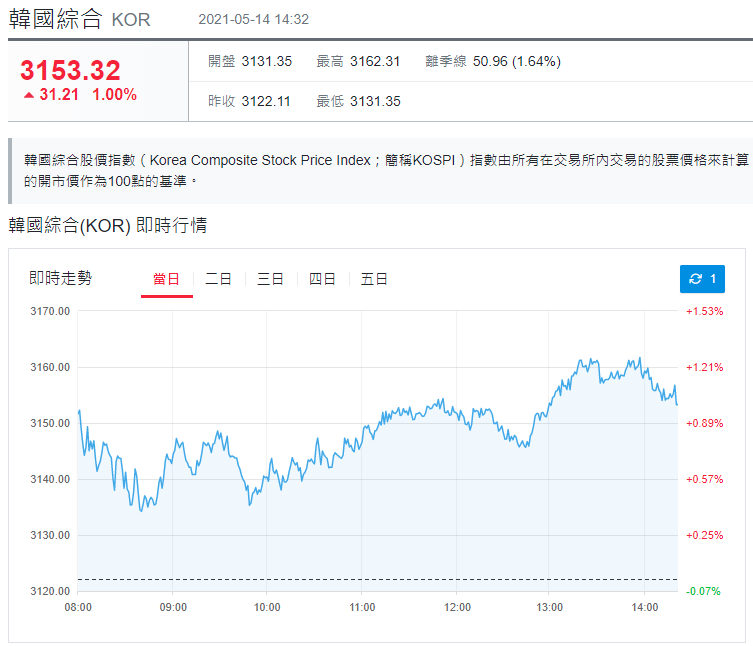Click the 3160.00 y-axis label
Viewport: 753px width, 646px height.
point(50,367)
